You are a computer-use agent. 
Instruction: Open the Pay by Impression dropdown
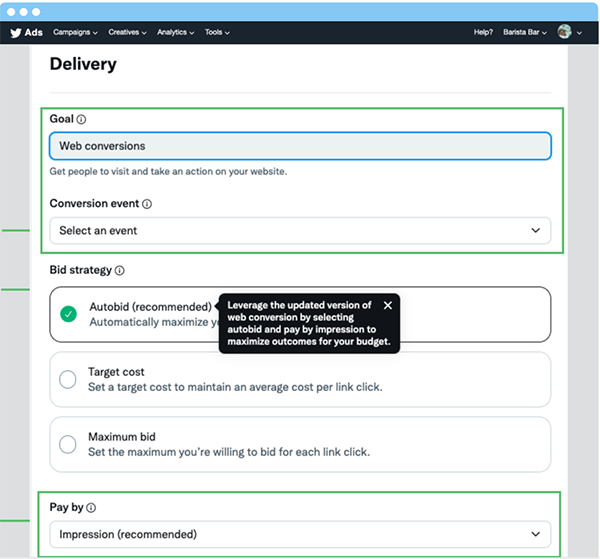(300, 534)
